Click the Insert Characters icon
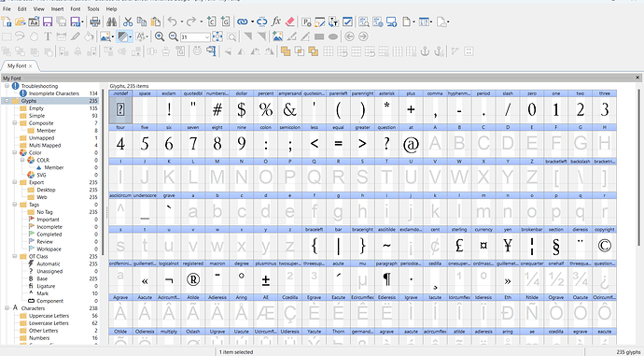The image size is (644, 356). click(x=212, y=21)
